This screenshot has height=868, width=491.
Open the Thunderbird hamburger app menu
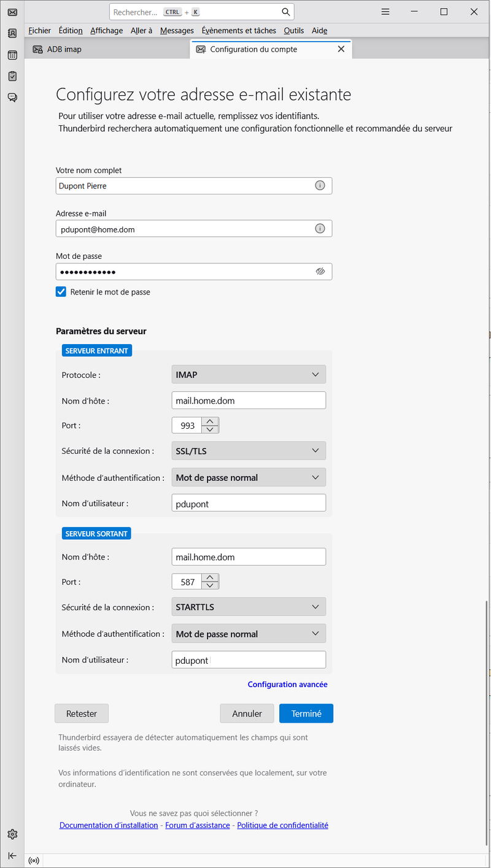385,12
